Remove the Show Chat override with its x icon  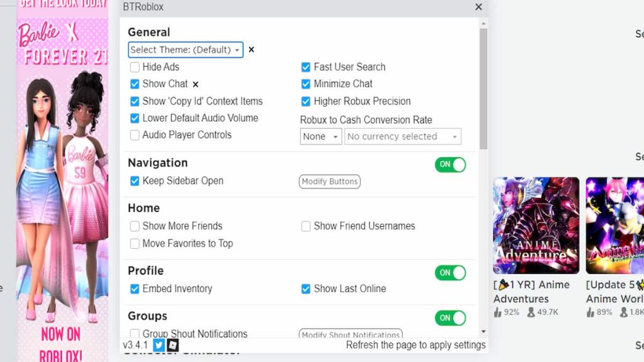(x=195, y=84)
